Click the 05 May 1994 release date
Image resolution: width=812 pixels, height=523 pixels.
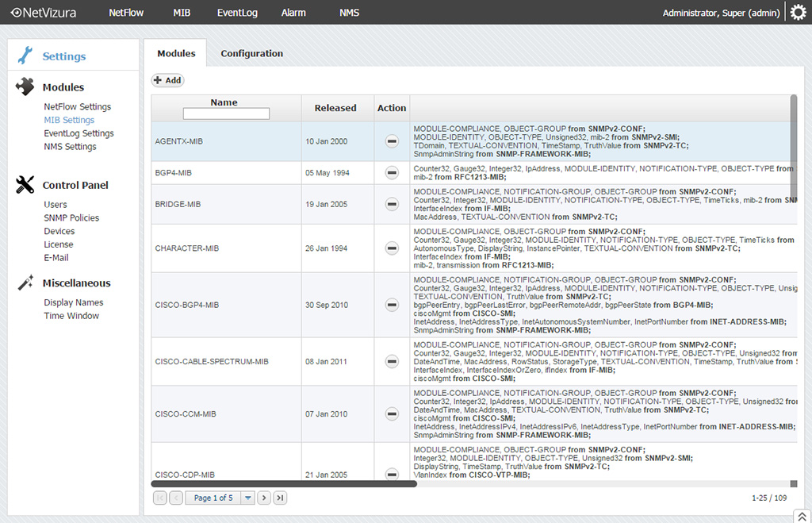[x=327, y=172]
